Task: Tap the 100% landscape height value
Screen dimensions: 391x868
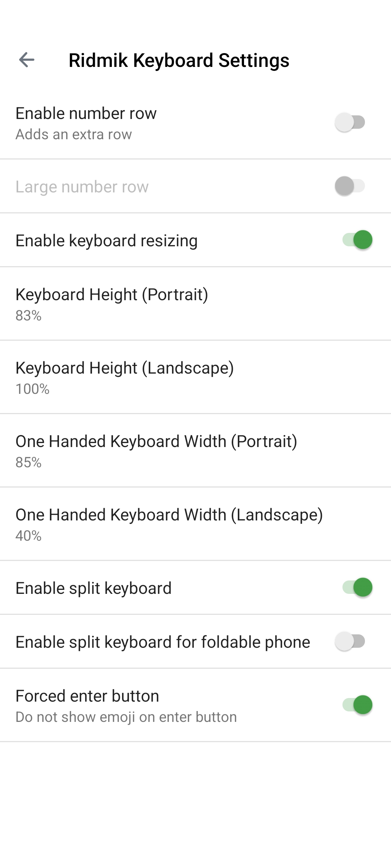Action: 33,389
